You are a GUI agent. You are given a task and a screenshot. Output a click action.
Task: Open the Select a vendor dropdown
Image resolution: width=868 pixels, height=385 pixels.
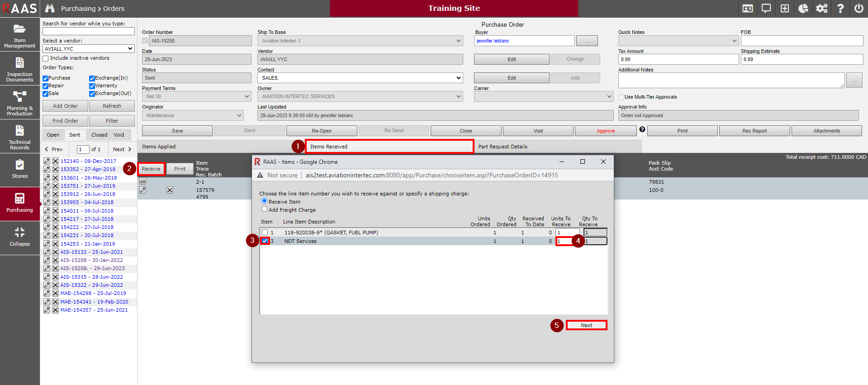89,49
